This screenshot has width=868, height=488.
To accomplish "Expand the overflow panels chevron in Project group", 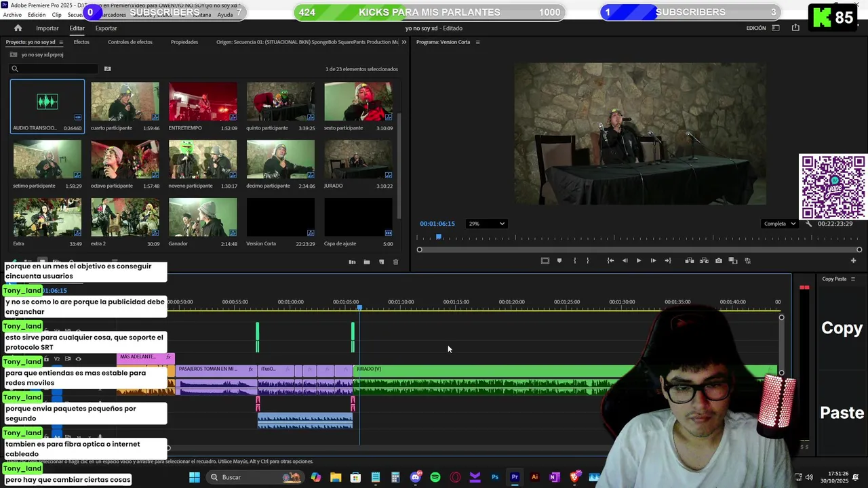I will coord(404,42).
